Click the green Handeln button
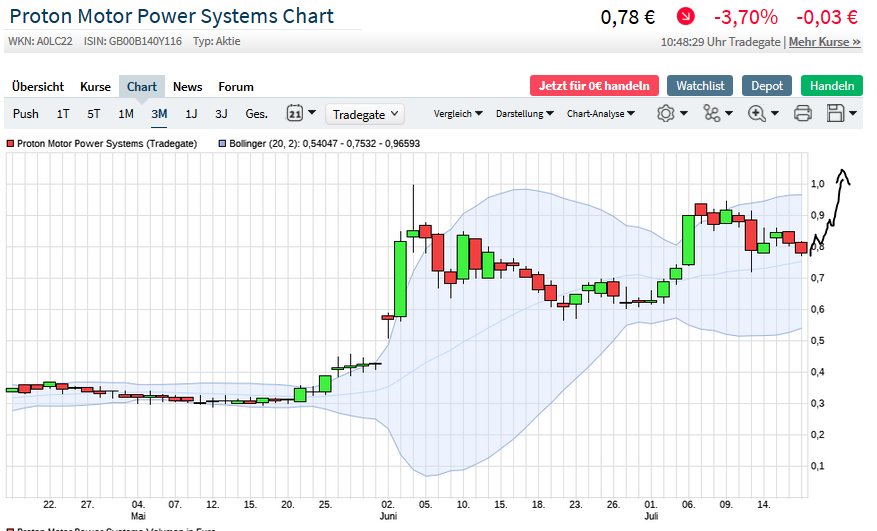 click(x=832, y=86)
